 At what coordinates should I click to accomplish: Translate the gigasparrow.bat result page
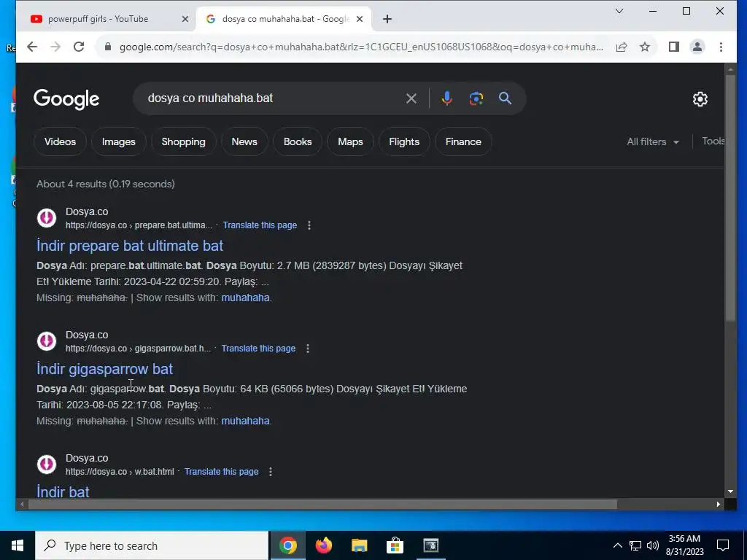(x=258, y=349)
